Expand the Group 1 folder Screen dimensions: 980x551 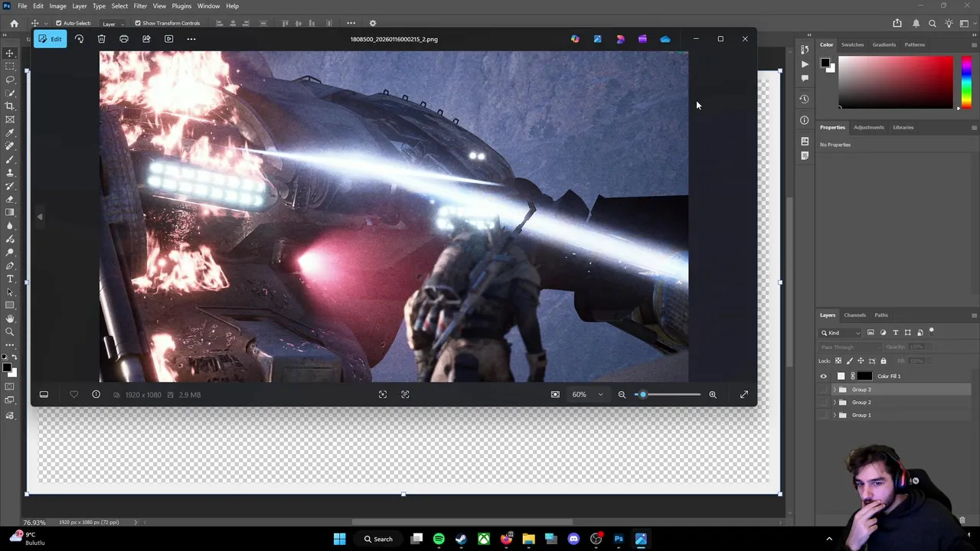[x=835, y=416]
